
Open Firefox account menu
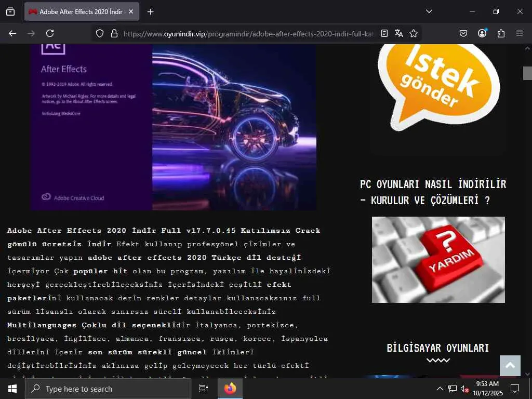tap(482, 33)
